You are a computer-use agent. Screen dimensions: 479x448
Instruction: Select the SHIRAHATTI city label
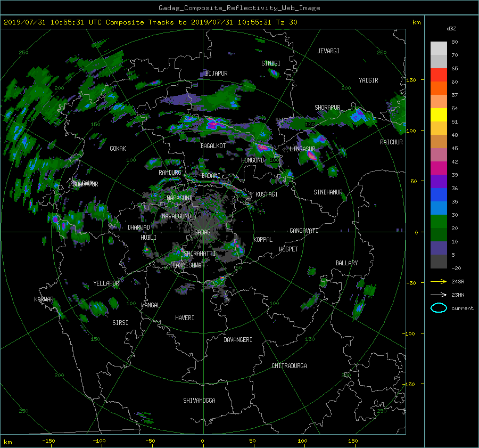200,254
